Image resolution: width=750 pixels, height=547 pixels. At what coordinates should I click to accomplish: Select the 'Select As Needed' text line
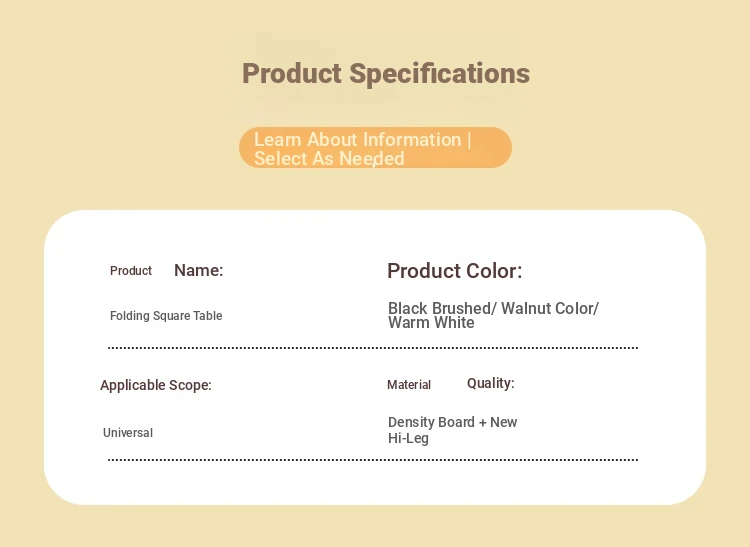click(x=329, y=159)
